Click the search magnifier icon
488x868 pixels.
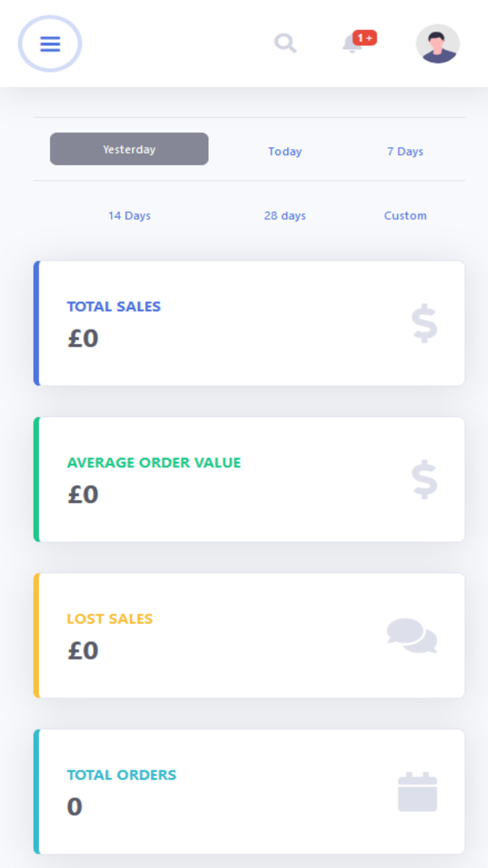(x=285, y=43)
